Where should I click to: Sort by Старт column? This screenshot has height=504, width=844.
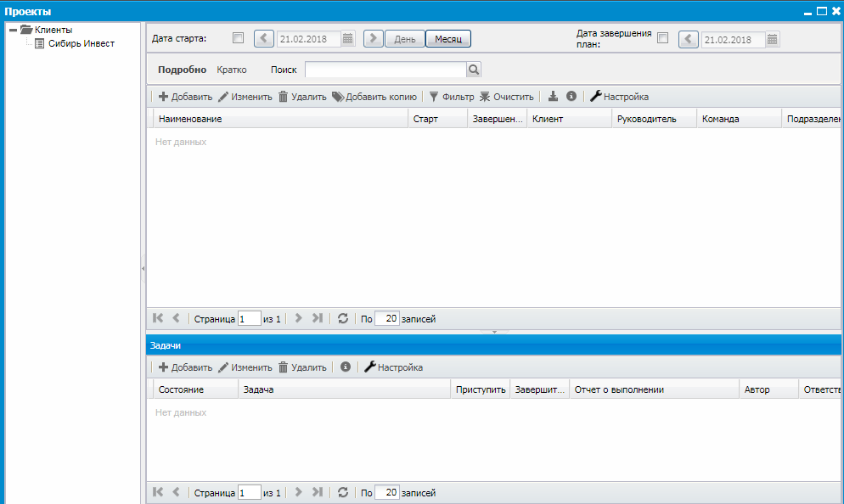coord(437,119)
